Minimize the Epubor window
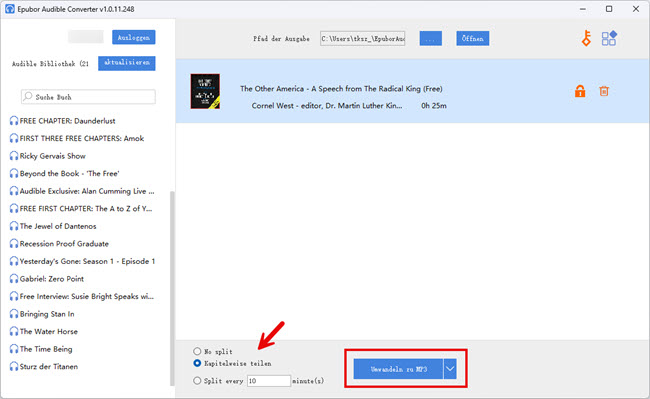Image resolution: width=650 pixels, height=399 pixels. click(582, 9)
